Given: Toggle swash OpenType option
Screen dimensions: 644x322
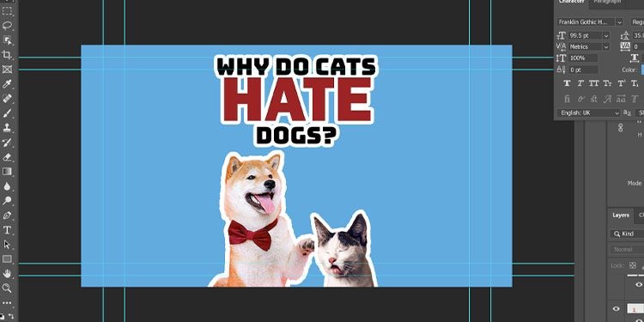Looking at the screenshot, I should pyautogui.click(x=607, y=99).
